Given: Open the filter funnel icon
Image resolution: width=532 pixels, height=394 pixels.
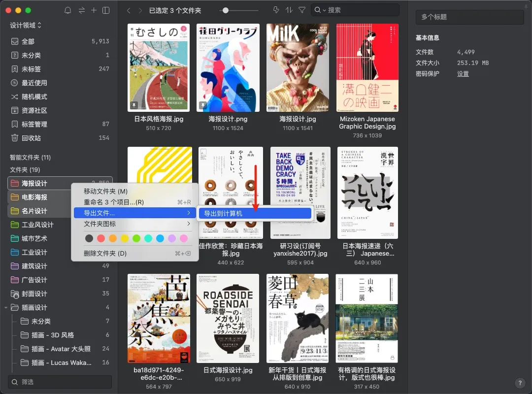Looking at the screenshot, I should tap(301, 10).
